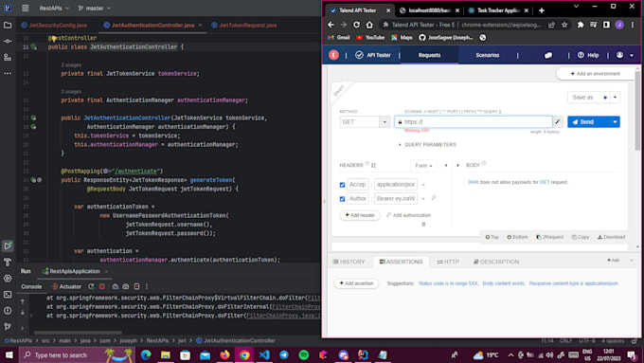This screenshot has width=644, height=363.
Task: Open the headers Form view dropdown
Action: pos(423,166)
